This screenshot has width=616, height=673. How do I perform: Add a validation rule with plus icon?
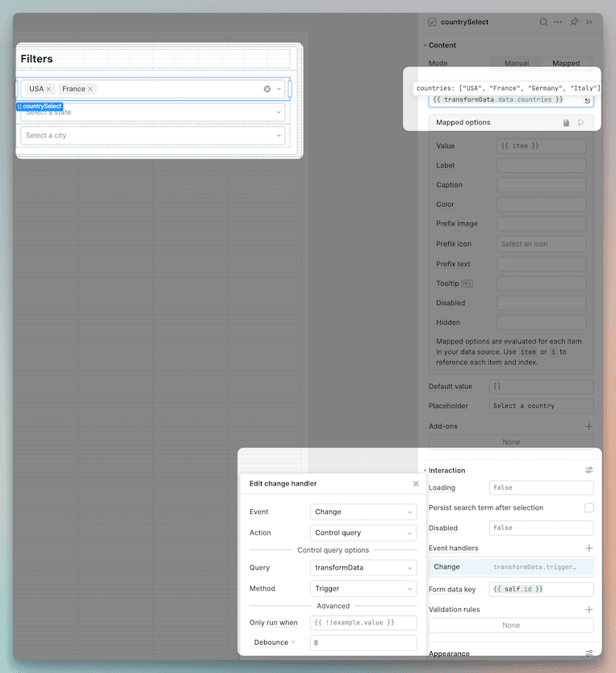click(589, 610)
